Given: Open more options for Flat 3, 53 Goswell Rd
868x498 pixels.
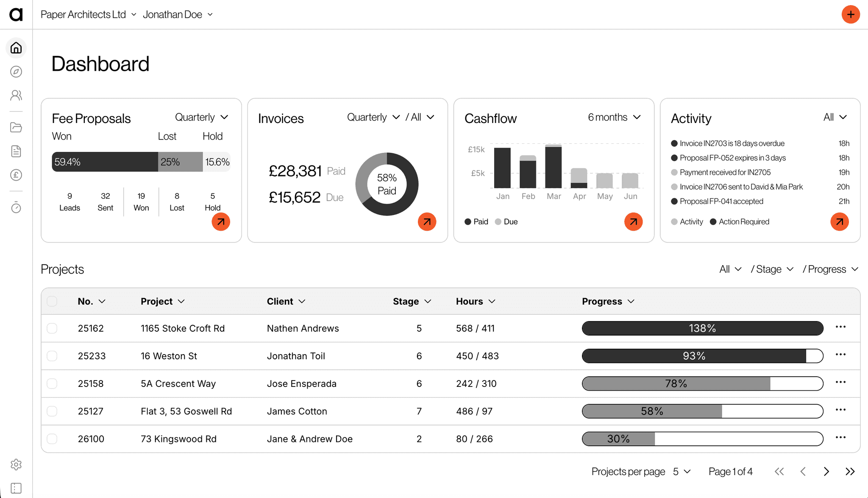Looking at the screenshot, I should [x=841, y=410].
